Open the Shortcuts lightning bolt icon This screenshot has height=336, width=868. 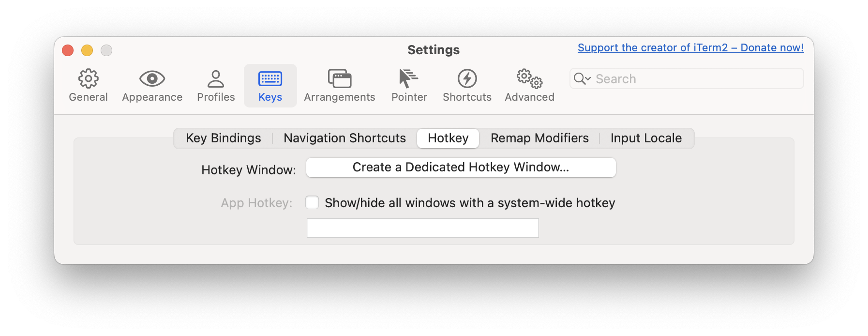(x=467, y=78)
